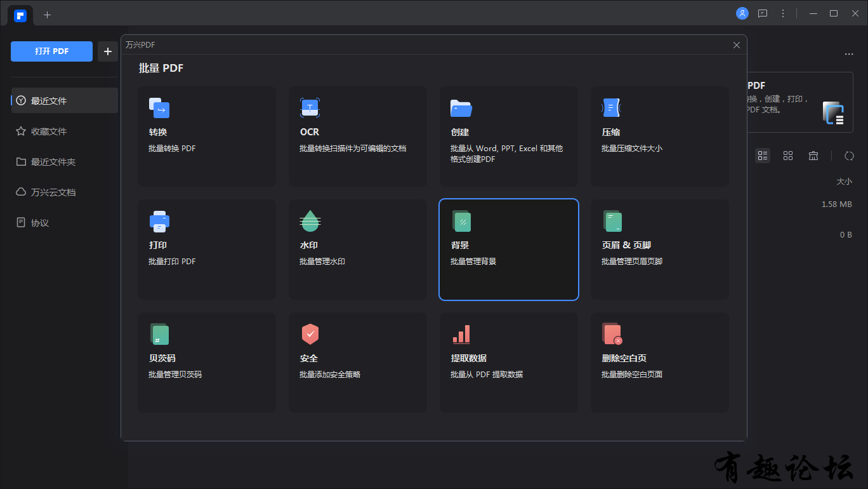
Task: Click the plus button beside 打开 PDF
Action: [x=108, y=51]
